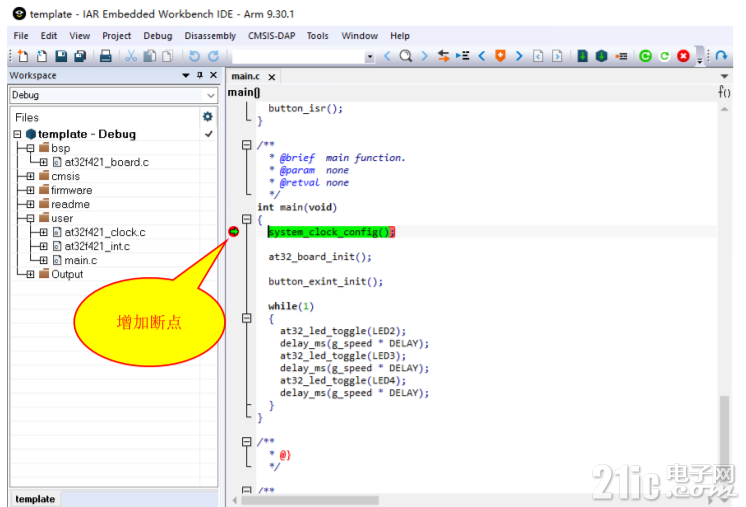746x507 pixels.
Task: Open Debug configuration dropdown in Workspace
Action: click(211, 95)
